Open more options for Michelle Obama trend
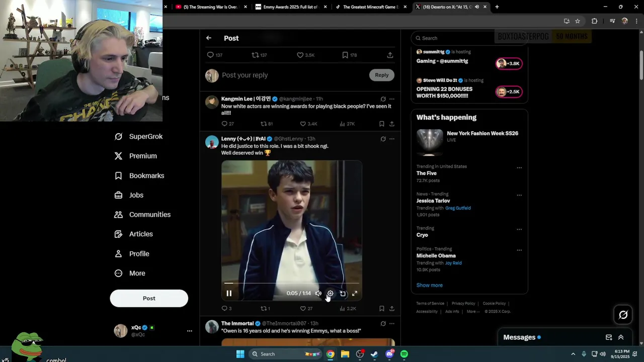Screen dimensions: 644x362 coord(519,250)
